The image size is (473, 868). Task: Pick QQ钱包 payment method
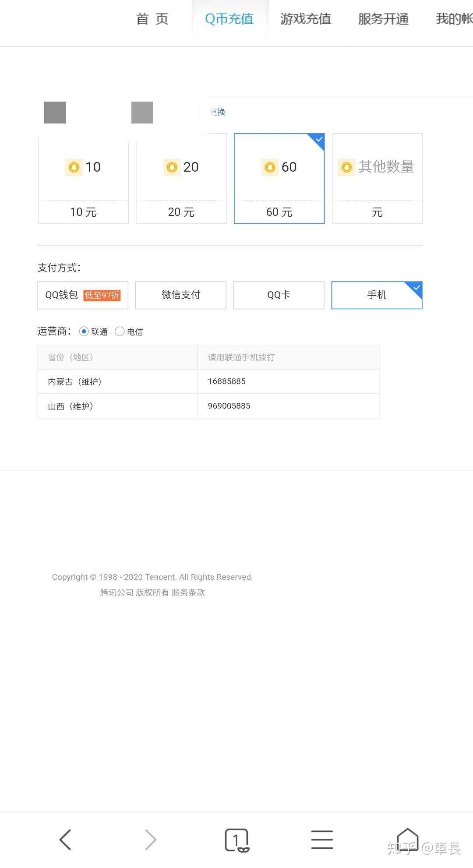pos(83,295)
